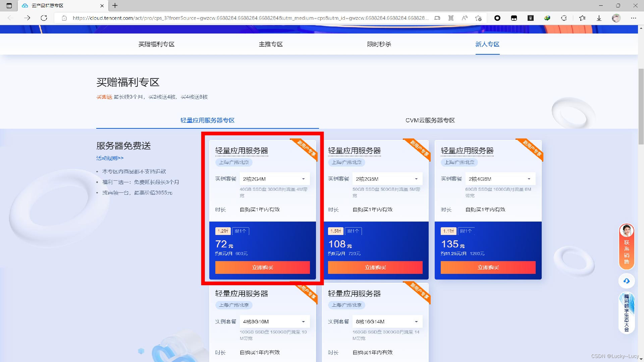
Task: Select CVM云服务器专区 tab
Action: point(430,120)
